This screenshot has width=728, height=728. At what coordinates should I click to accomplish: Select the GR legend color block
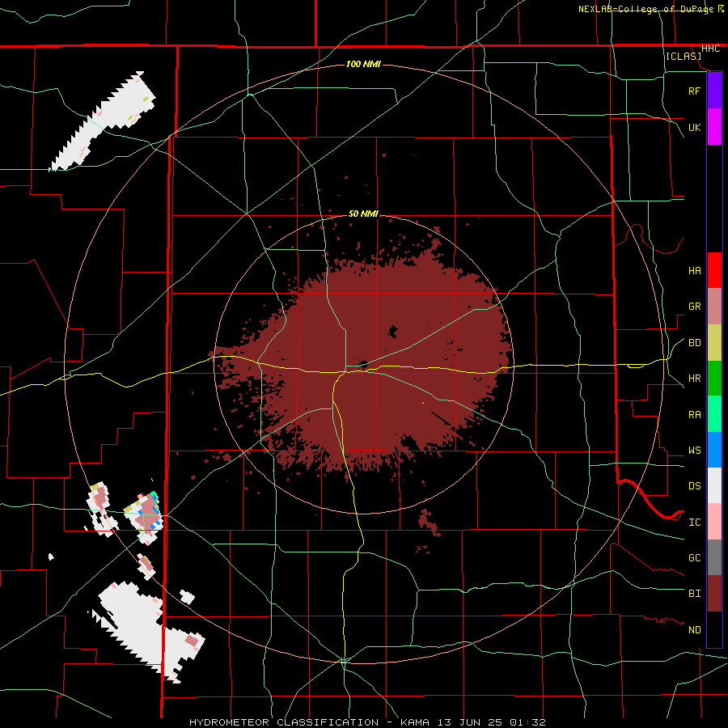[714, 307]
